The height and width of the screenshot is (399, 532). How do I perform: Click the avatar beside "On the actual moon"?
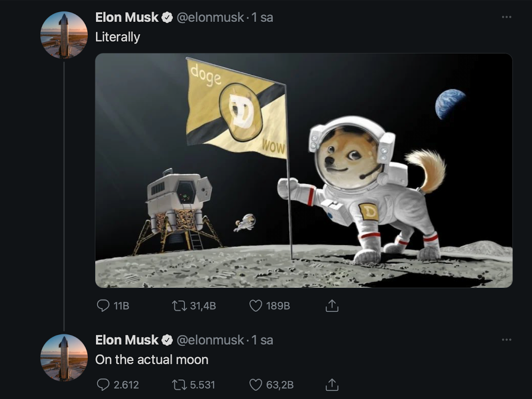click(64, 358)
